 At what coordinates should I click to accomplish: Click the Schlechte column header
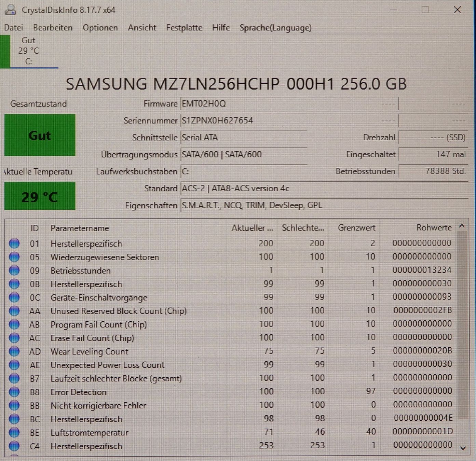click(303, 228)
